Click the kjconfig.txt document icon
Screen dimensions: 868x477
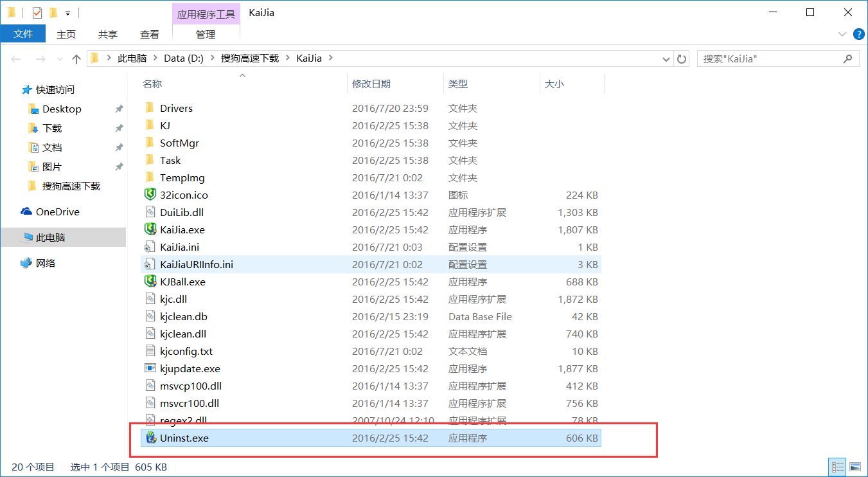(150, 351)
